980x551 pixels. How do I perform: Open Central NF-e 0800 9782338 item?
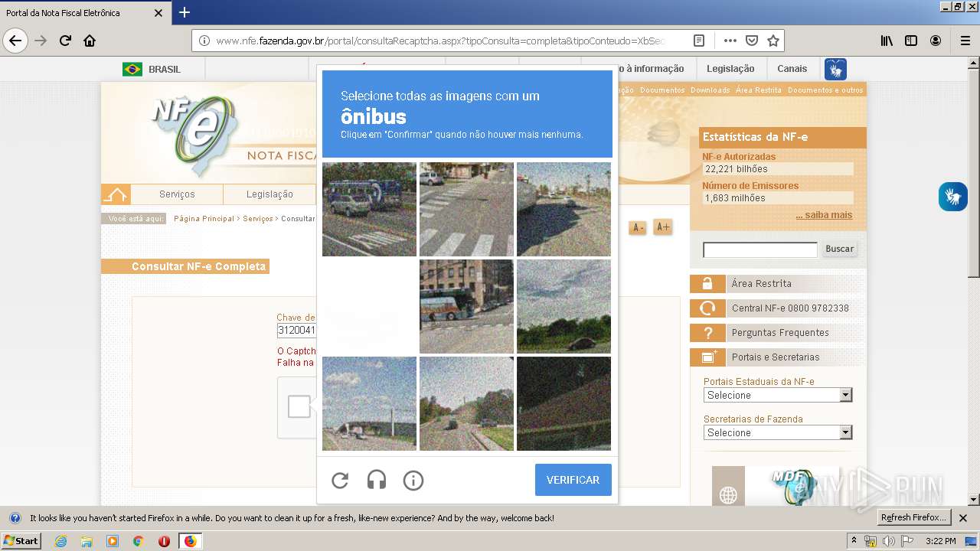[778, 308]
